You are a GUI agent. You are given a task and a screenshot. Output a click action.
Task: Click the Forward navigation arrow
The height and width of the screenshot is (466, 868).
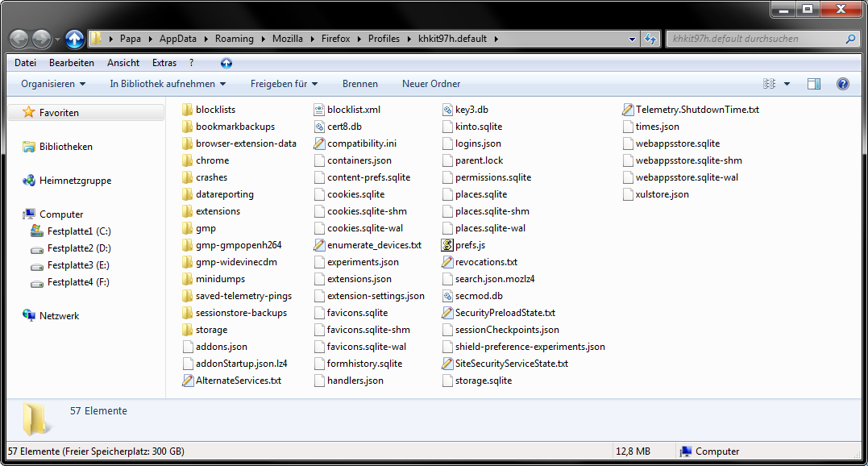click(41, 39)
